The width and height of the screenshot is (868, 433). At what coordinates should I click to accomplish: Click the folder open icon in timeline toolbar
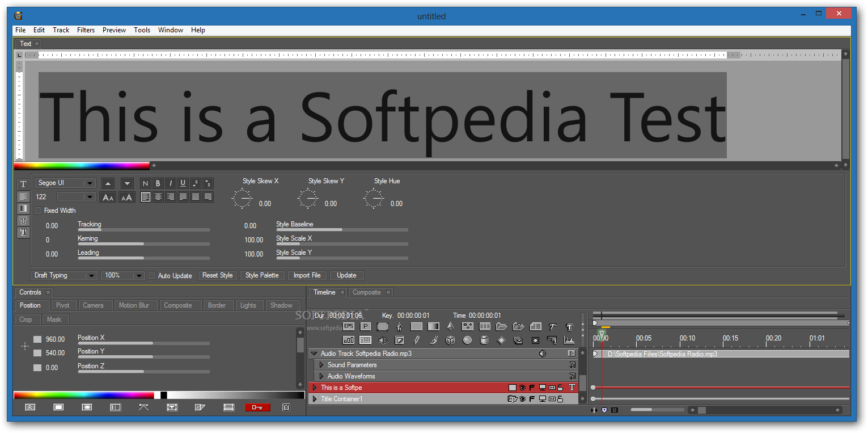pyautogui.click(x=501, y=326)
